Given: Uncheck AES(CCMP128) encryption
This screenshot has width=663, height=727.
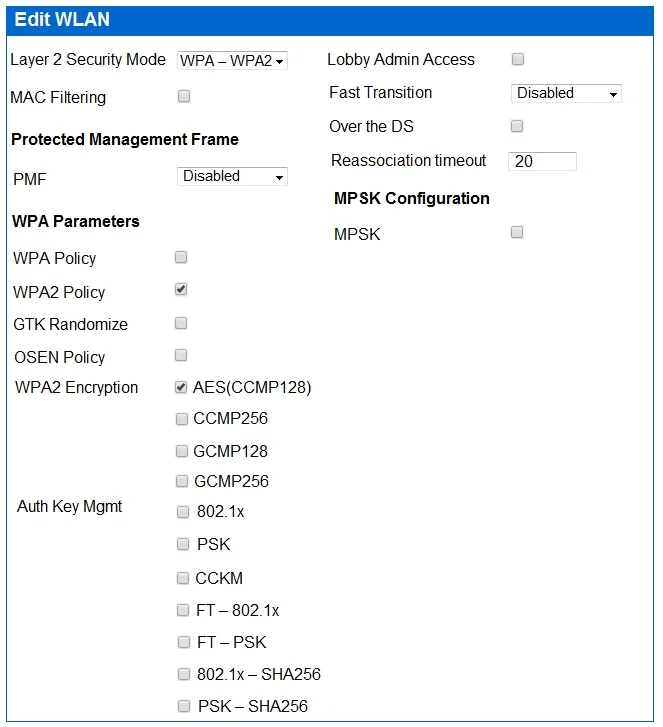Looking at the screenshot, I should tap(181, 387).
